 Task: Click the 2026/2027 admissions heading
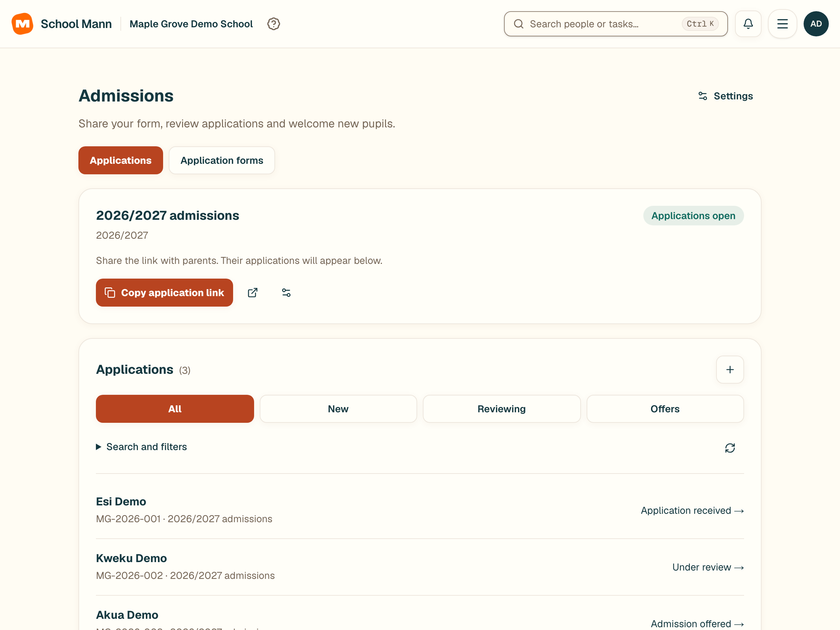tap(167, 215)
